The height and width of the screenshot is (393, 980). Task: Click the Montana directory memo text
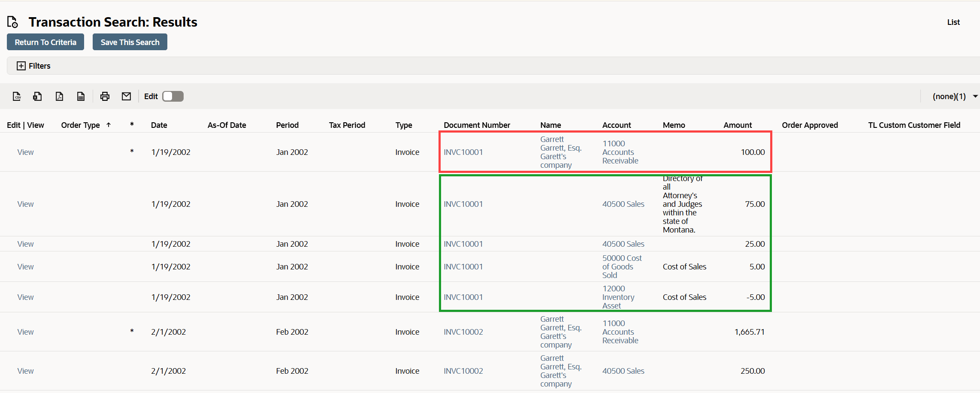click(x=683, y=204)
